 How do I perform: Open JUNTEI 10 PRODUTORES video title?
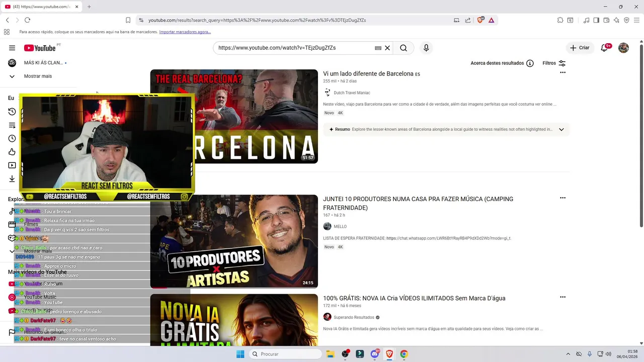click(x=418, y=203)
